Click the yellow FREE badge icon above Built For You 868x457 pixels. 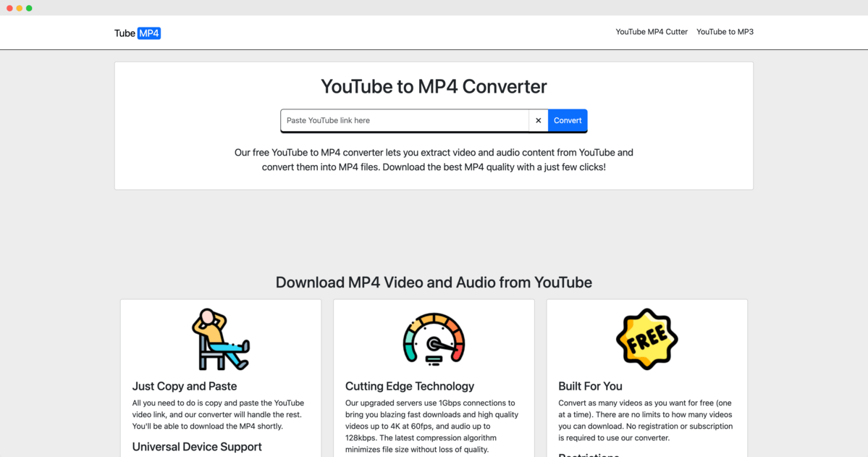coord(646,339)
